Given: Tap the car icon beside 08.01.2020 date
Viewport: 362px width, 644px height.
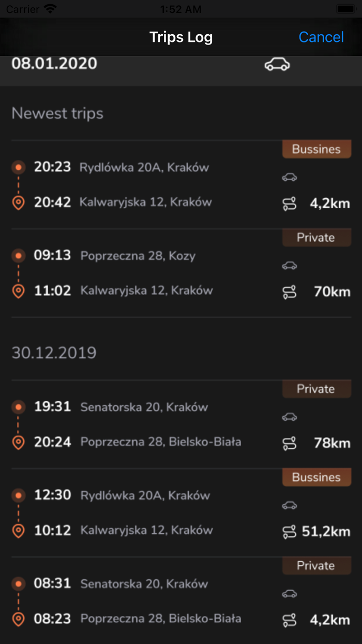Looking at the screenshot, I should point(277,65).
